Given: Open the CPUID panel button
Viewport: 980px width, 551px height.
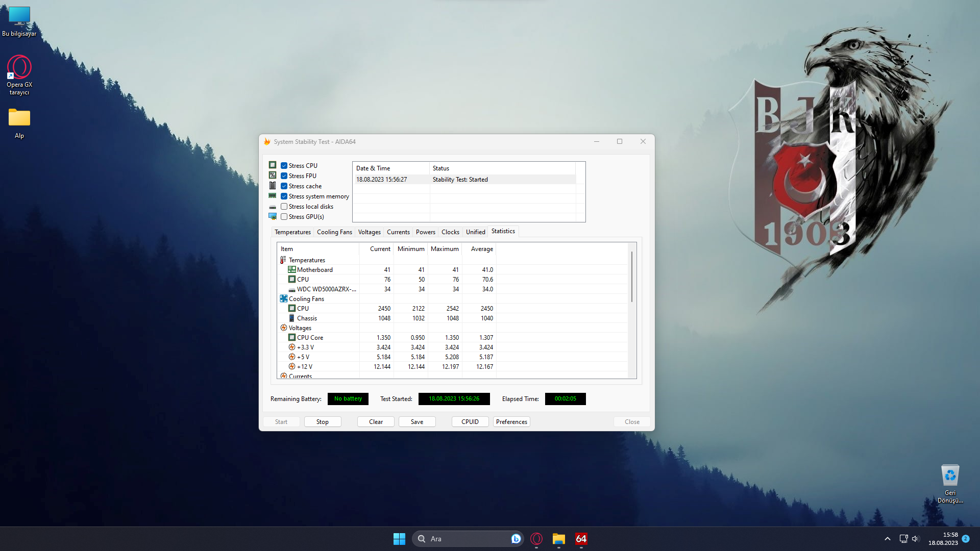Looking at the screenshot, I should point(470,422).
